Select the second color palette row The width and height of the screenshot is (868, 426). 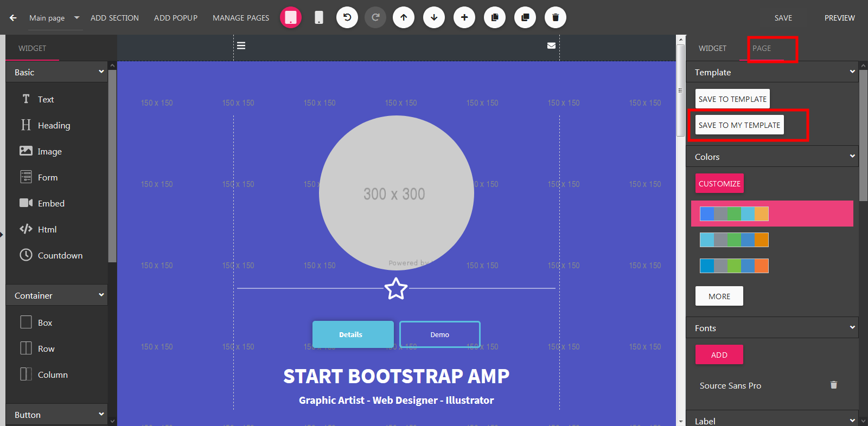734,240
